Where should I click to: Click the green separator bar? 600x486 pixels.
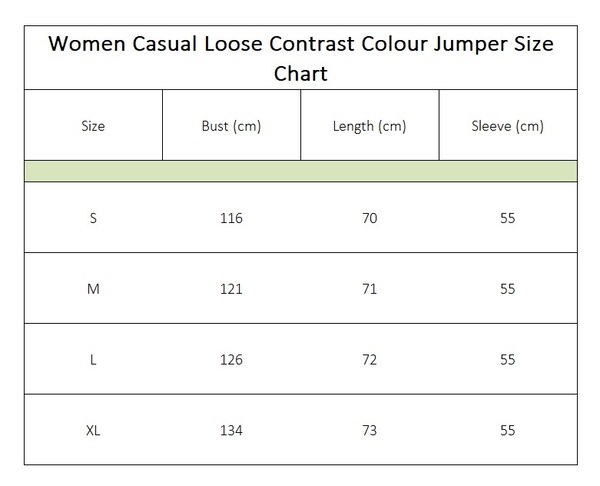[x=301, y=171]
